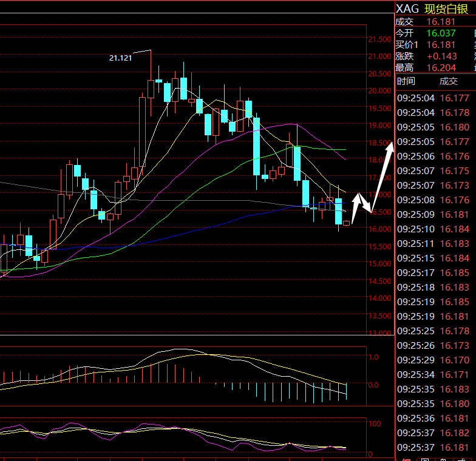
Task: Click the 今开 opening price 16.037
Action: coord(440,33)
